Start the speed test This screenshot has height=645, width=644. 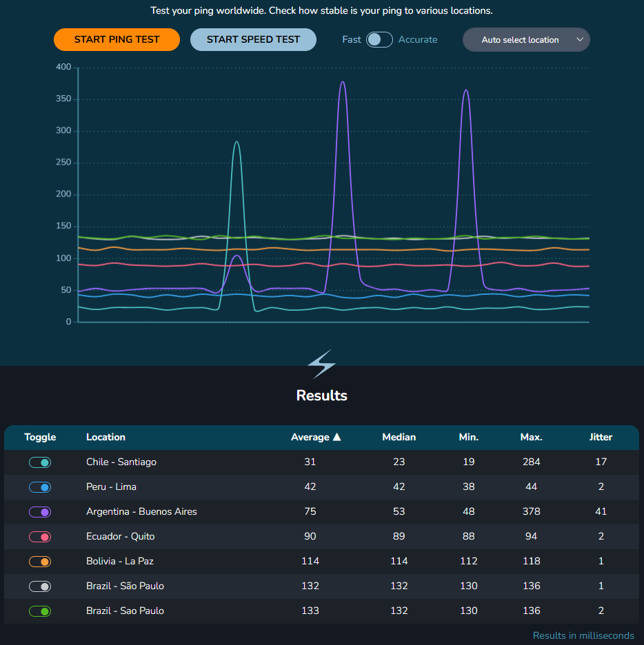point(253,39)
